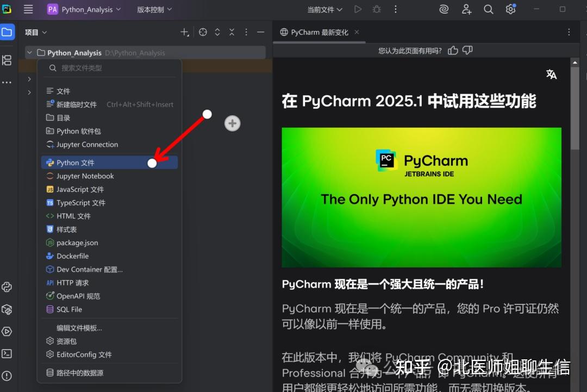Choose TypeScript 文件 in the list
587x392 pixels.
(x=109, y=203)
